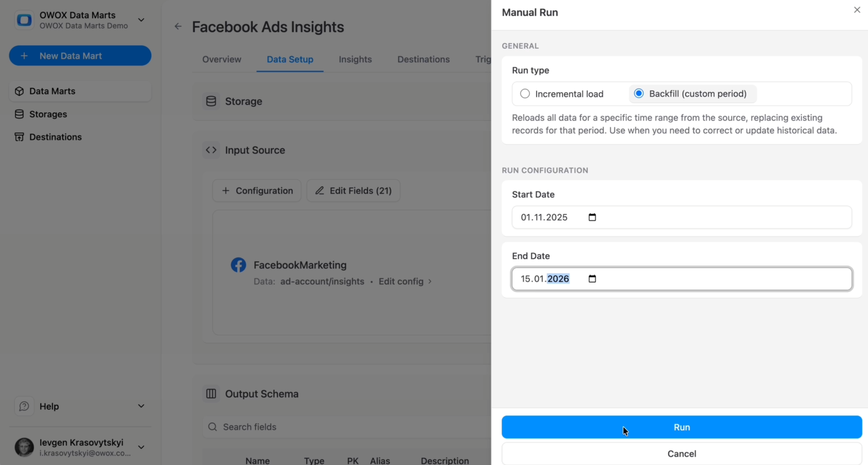The image size is (868, 465).
Task: Click the Storage section database icon
Action: click(211, 101)
